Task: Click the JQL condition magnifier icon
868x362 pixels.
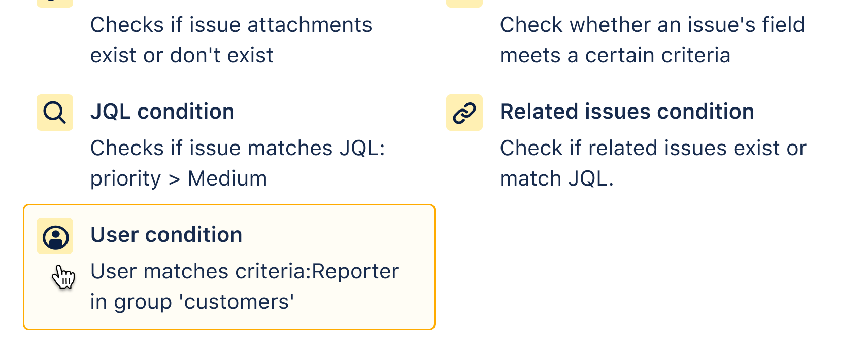Action: click(54, 113)
